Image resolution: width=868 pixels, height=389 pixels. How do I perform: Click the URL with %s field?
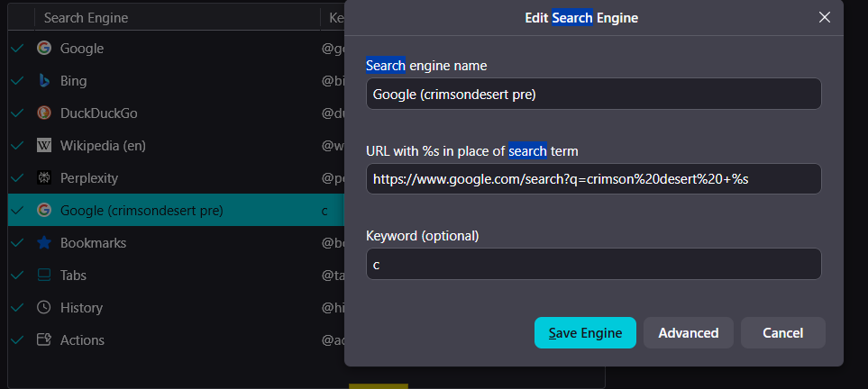pos(593,178)
